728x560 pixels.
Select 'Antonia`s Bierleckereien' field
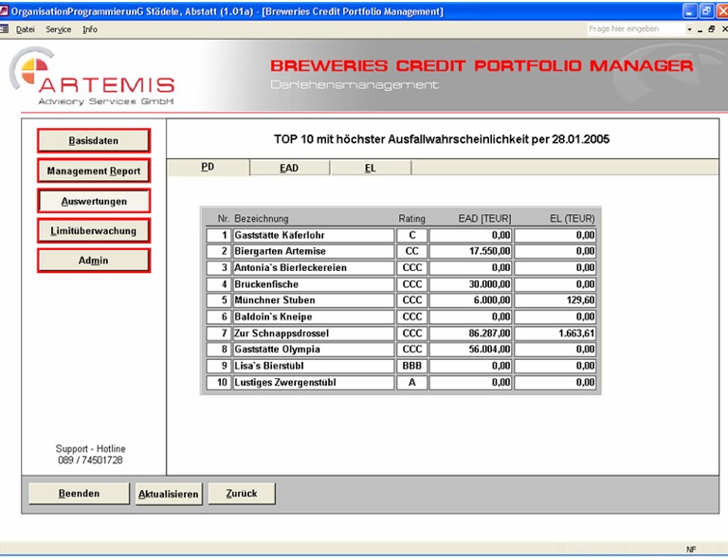click(x=314, y=268)
